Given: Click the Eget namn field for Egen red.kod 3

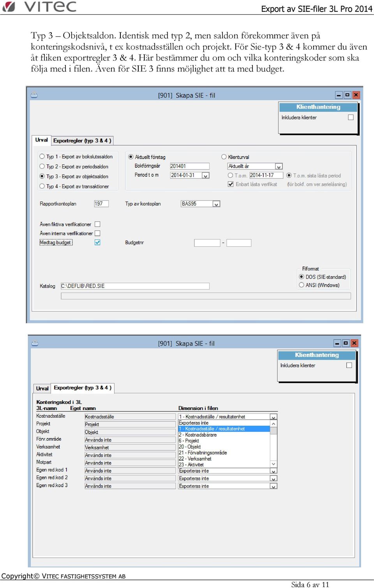Looking at the screenshot, I should 130,486.
